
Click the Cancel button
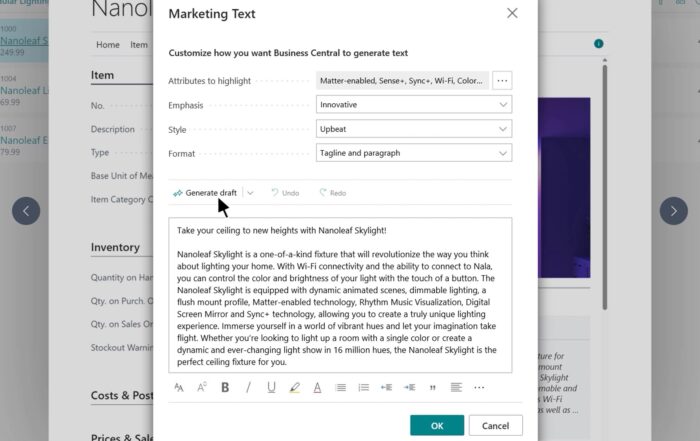pos(496,425)
